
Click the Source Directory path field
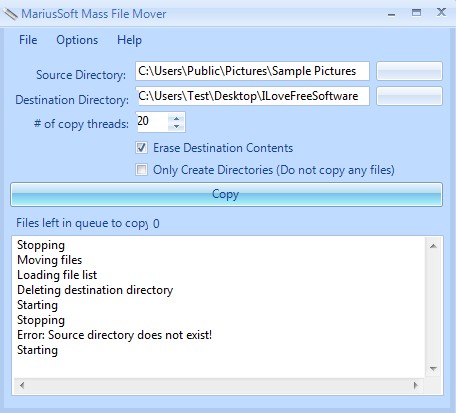(x=252, y=71)
